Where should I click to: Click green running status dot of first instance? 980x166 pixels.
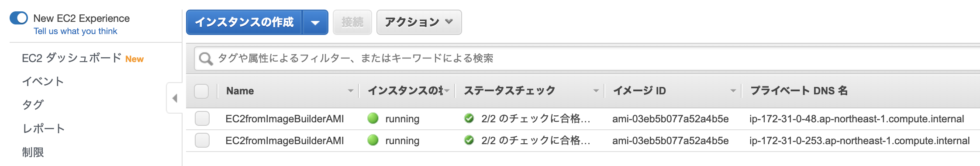[x=373, y=118]
